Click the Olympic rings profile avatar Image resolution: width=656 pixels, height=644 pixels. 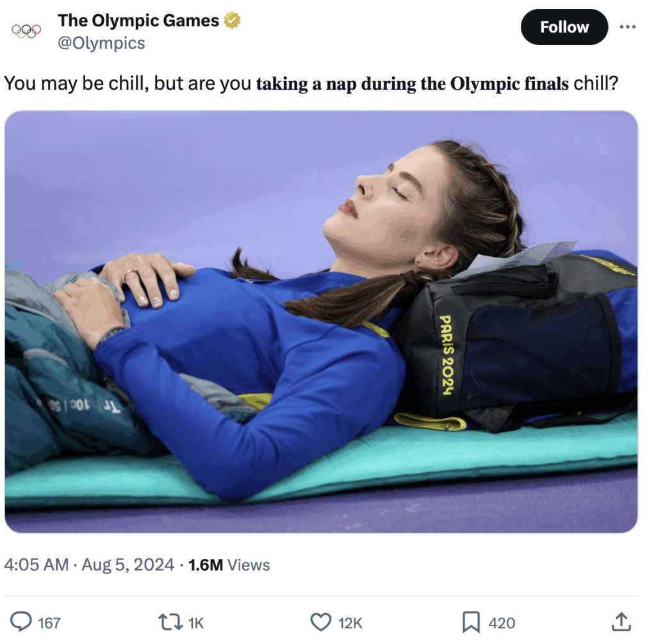[x=26, y=31]
